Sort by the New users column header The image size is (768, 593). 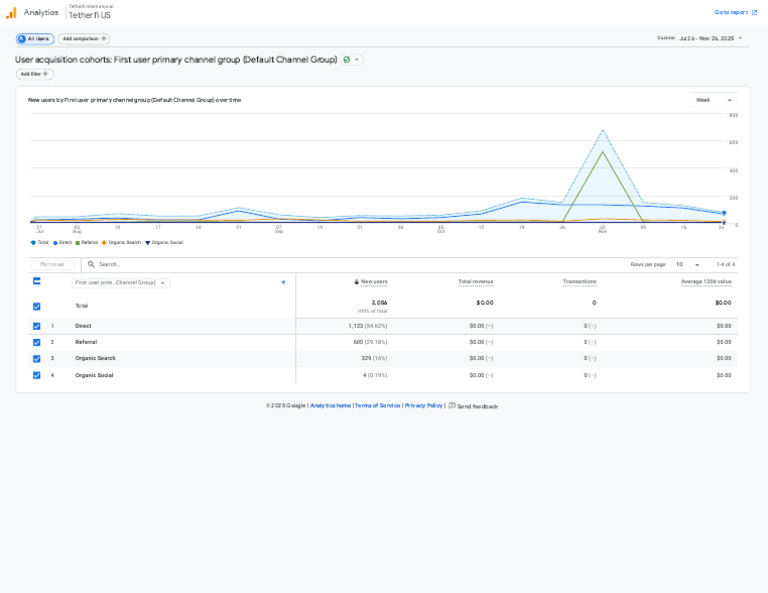pyautogui.click(x=374, y=282)
